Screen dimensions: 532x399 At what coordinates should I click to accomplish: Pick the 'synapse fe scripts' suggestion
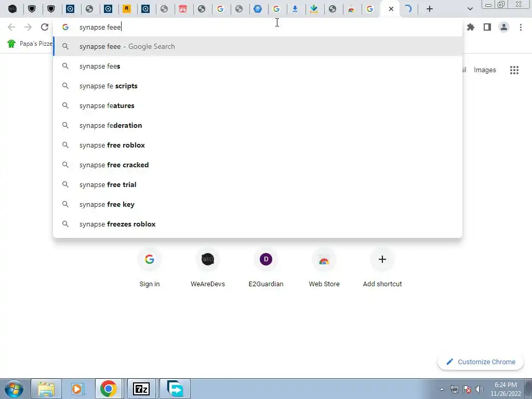pos(258,86)
